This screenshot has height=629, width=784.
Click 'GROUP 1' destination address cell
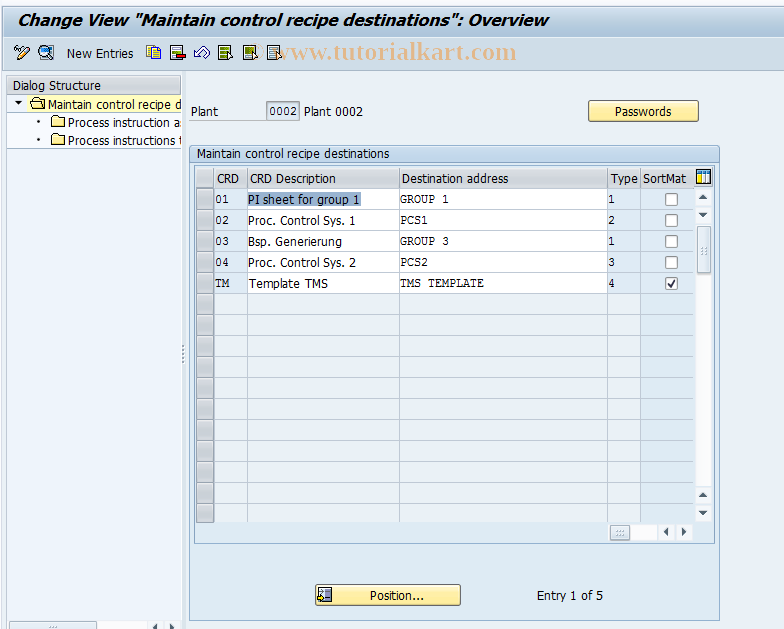tap(503, 200)
